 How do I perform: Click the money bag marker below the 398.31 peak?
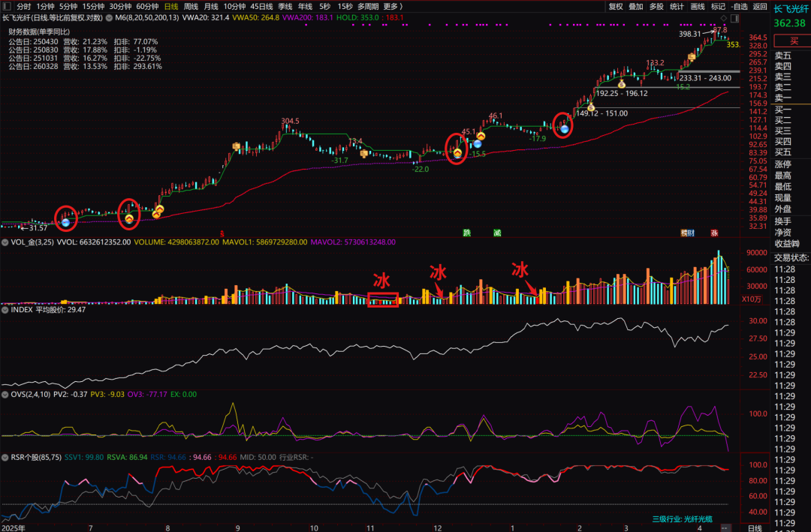pyautogui.click(x=692, y=56)
